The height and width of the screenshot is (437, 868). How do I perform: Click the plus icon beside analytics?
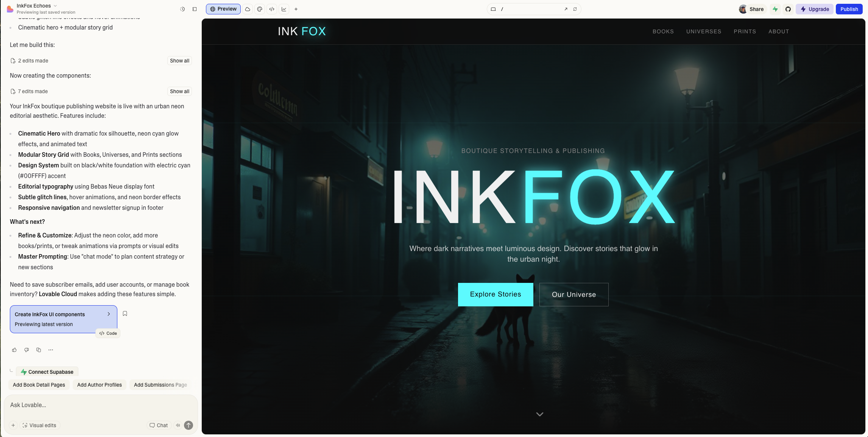pos(296,9)
